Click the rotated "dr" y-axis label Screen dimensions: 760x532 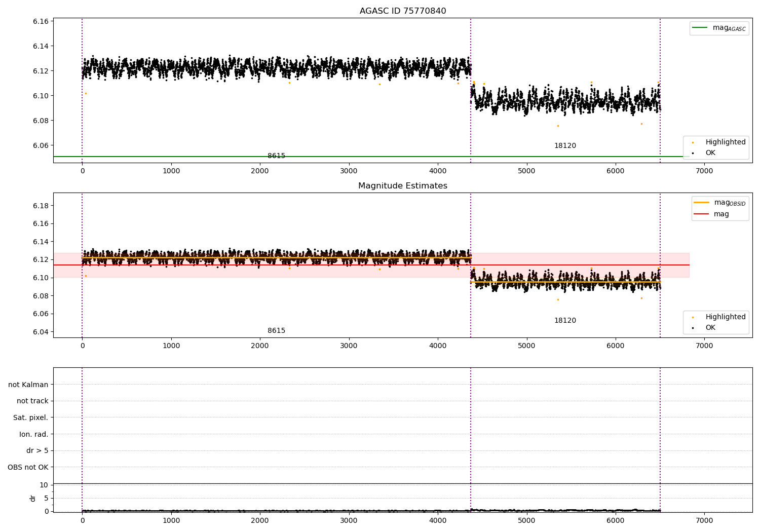tap(33, 498)
